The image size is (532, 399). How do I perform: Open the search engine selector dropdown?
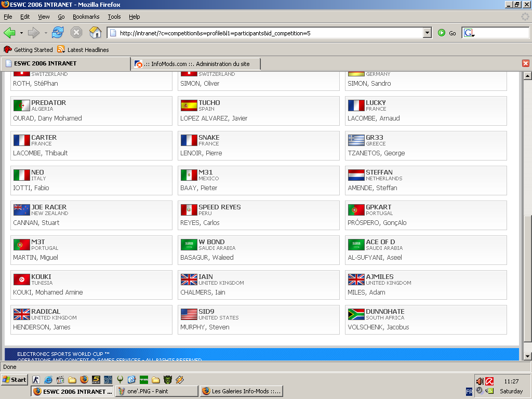point(469,33)
